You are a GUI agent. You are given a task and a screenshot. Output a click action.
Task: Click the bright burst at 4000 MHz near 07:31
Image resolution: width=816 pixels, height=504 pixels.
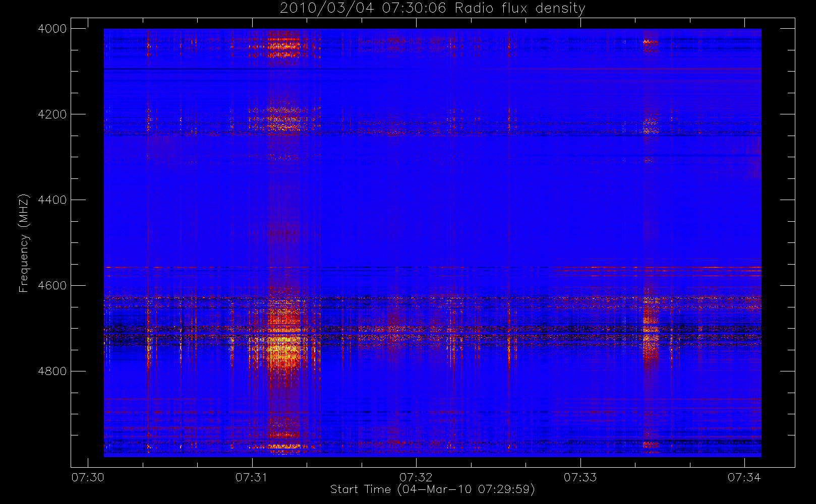tap(284, 44)
